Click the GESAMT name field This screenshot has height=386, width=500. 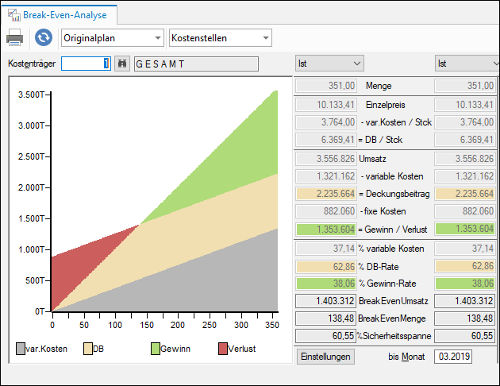tap(196, 64)
